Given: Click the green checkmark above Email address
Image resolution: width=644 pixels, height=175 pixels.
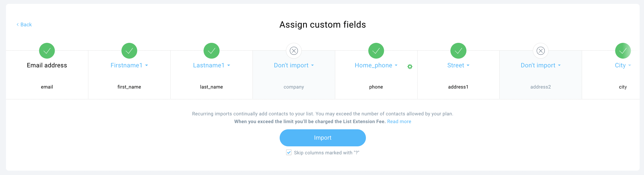Looking at the screenshot, I should pos(47,51).
